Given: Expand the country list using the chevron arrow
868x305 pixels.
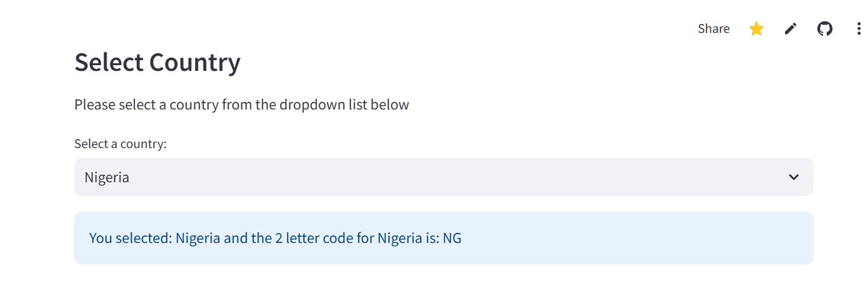Looking at the screenshot, I should tap(793, 177).
